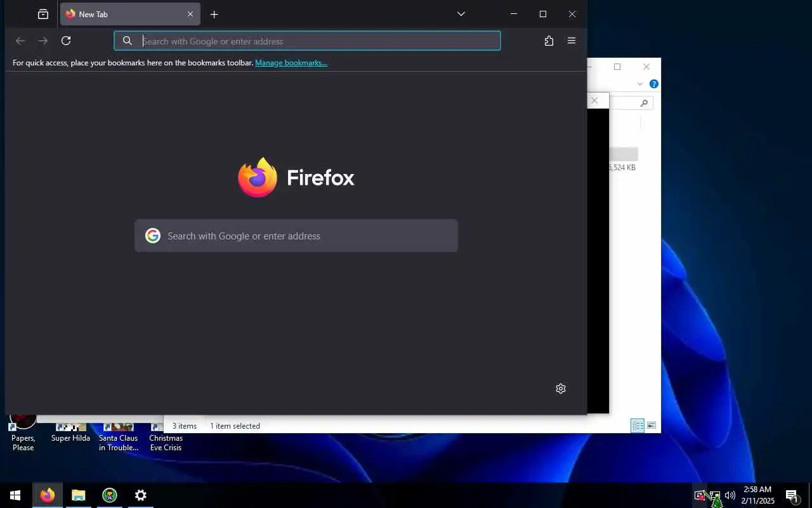Click the Firefox taskbar icon
Viewport: 812px width, 508px height.
(47, 495)
